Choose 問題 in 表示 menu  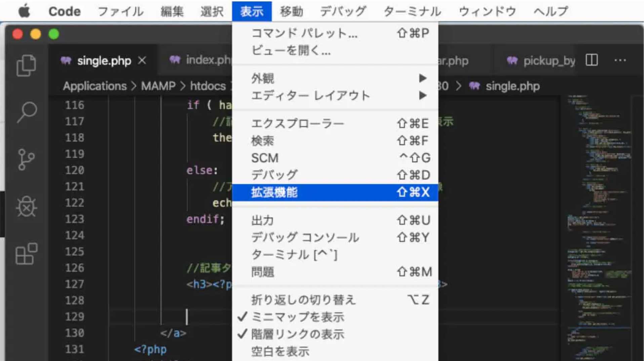[x=335, y=272]
